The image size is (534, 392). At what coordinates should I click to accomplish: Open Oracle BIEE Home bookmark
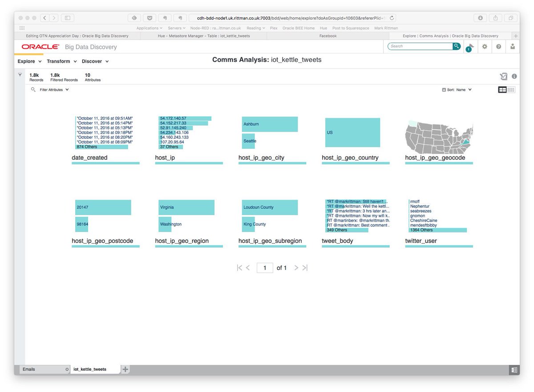point(299,28)
